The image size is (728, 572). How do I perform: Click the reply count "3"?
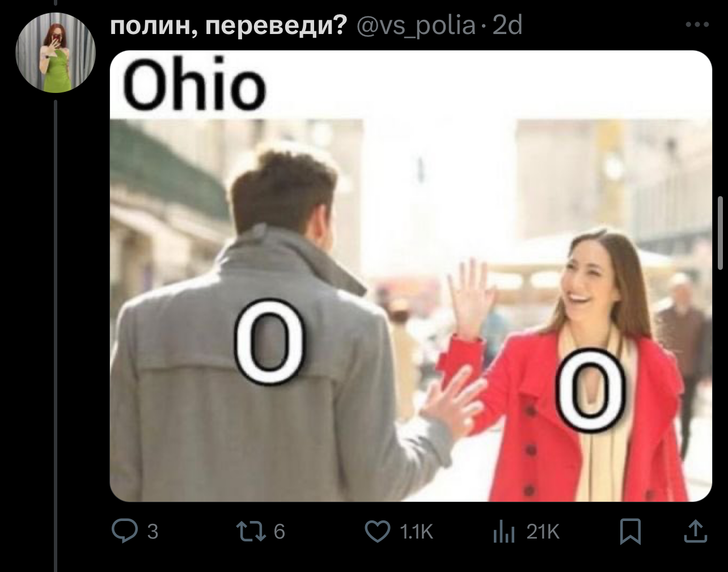[153, 532]
